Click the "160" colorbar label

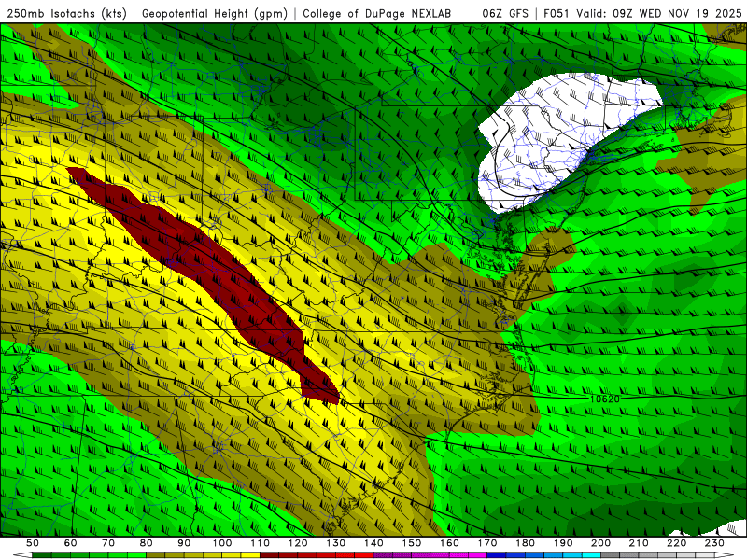449,543
